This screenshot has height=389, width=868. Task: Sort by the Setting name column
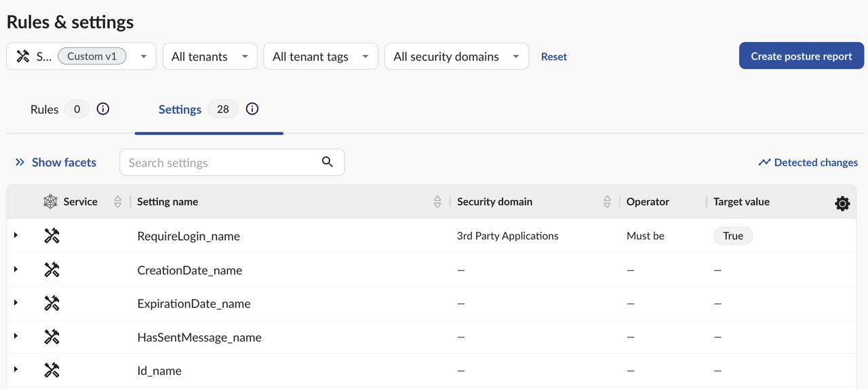tap(437, 202)
